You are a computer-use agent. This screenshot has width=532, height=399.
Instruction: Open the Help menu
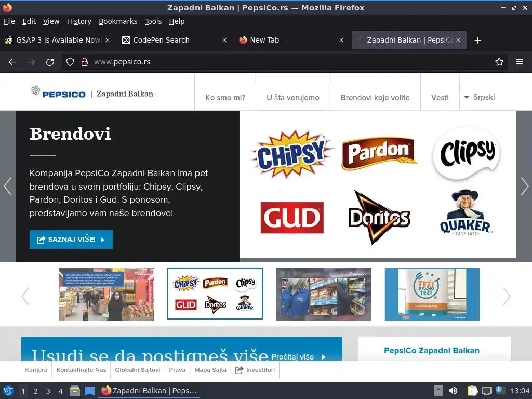(177, 21)
